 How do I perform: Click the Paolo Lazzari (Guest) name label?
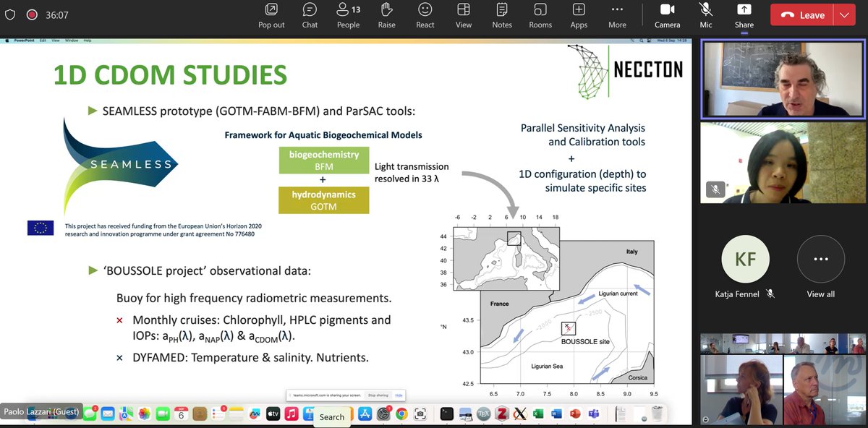[x=41, y=411]
